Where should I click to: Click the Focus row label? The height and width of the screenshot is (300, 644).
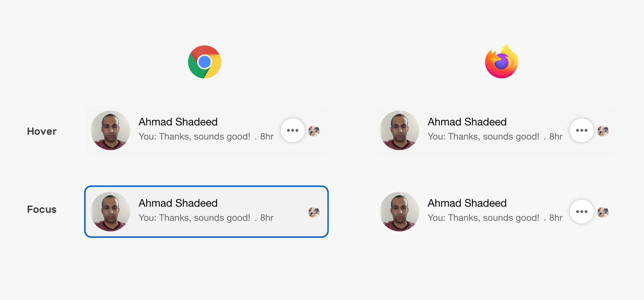pyautogui.click(x=42, y=209)
